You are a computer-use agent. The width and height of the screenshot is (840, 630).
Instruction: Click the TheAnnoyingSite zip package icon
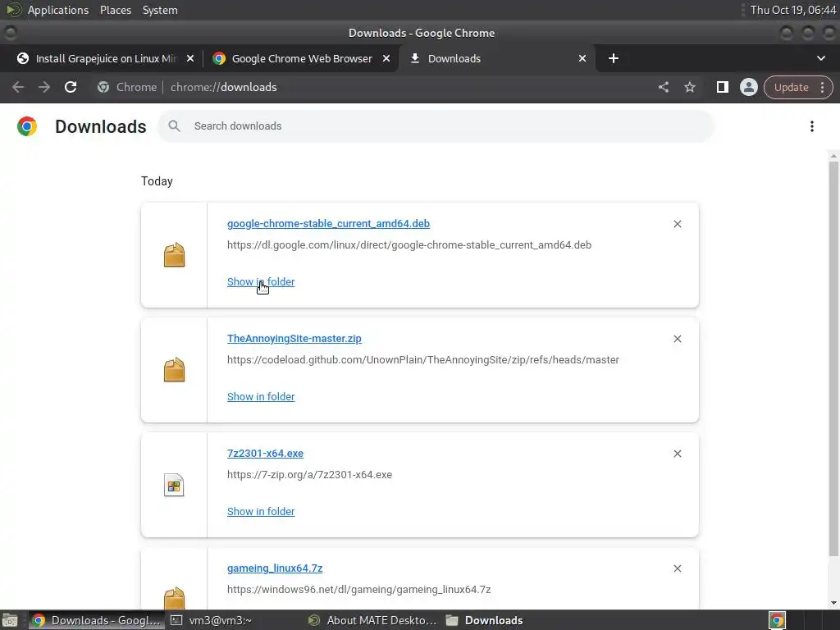pyautogui.click(x=174, y=370)
